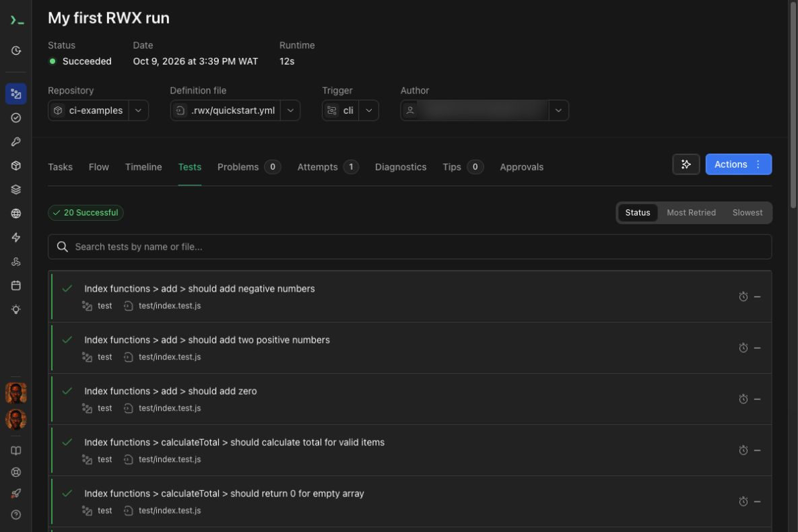Sort tests by Status
The image size is (798, 532).
click(638, 213)
